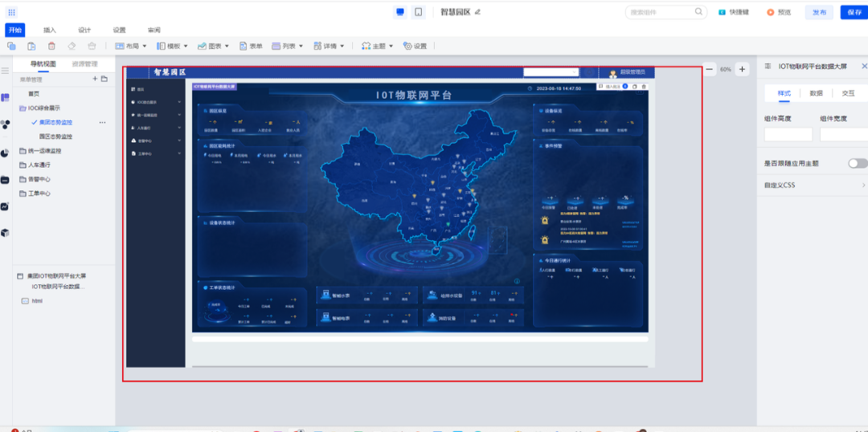The width and height of the screenshot is (868, 432).
Task: Open the three-dots component icon in rail
Action: coord(5,124)
